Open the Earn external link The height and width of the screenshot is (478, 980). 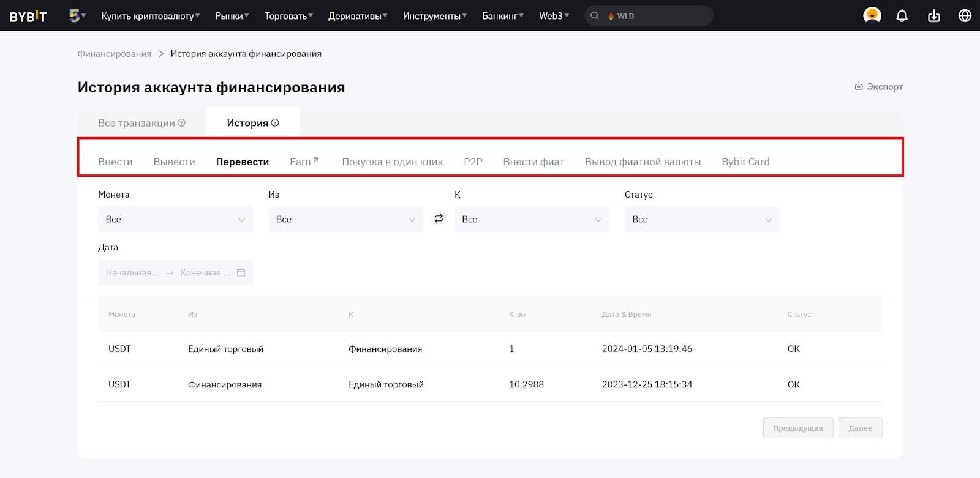(x=304, y=162)
